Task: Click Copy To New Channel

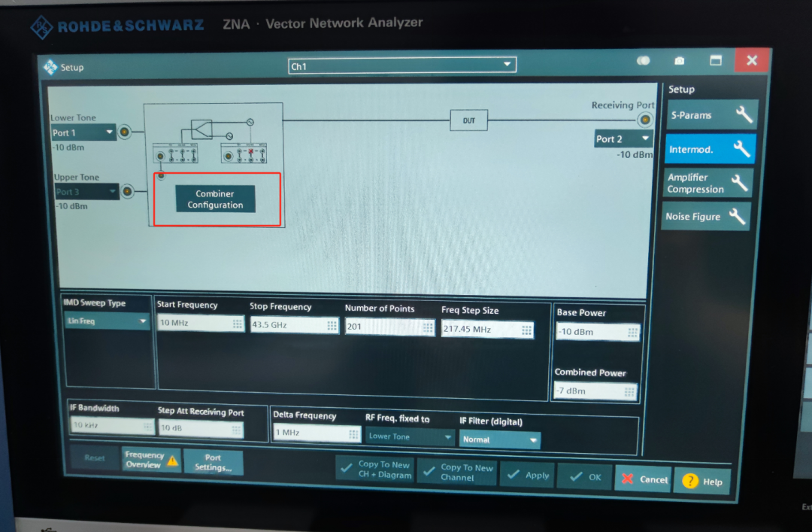Action: [x=457, y=472]
